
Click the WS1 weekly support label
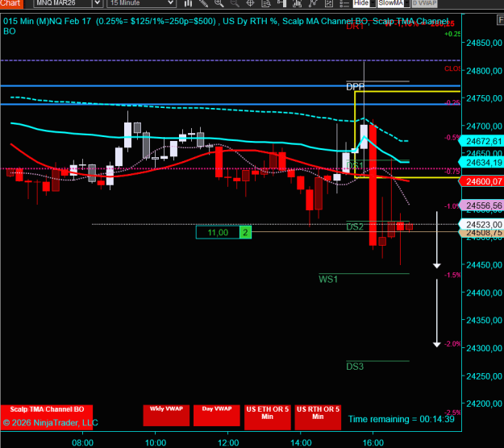(328, 279)
